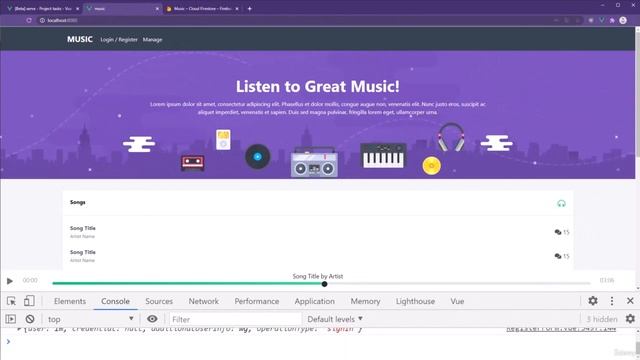This screenshot has height=360, width=640.
Task: Open the DevTools three-dot customize menu
Action: pos(611,301)
